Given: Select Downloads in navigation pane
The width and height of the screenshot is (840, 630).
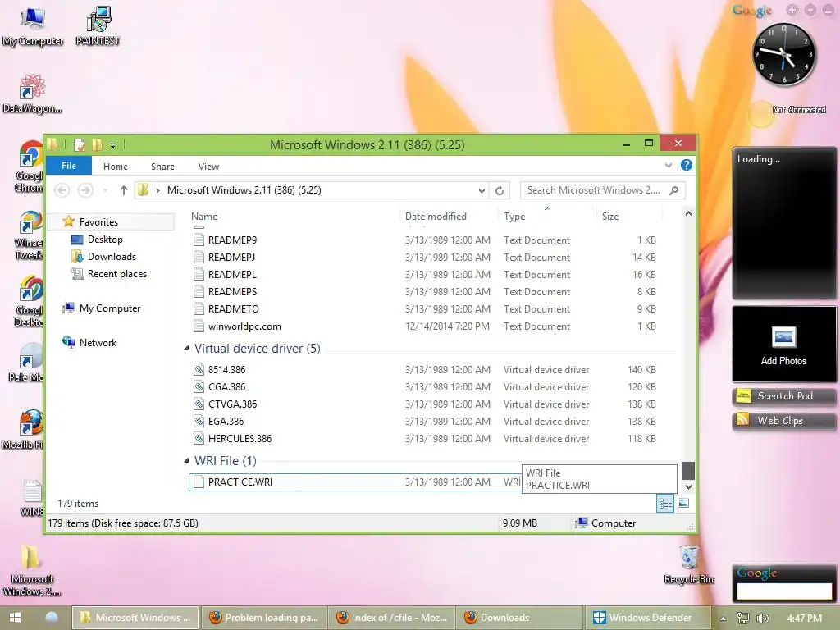Looking at the screenshot, I should point(112,257).
